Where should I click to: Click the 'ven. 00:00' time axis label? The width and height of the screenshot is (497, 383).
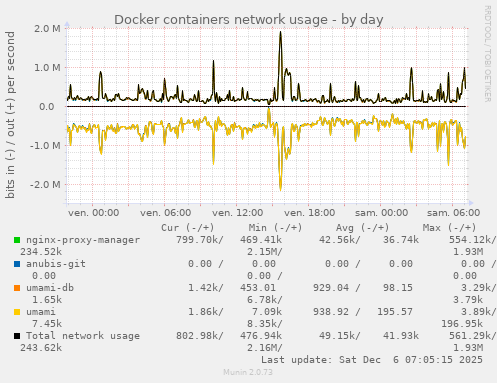(x=94, y=213)
